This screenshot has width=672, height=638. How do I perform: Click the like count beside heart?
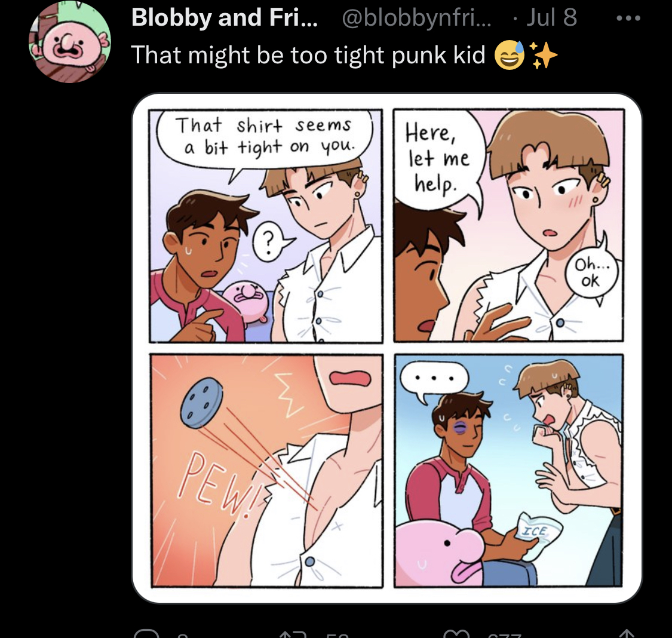pos(505,634)
